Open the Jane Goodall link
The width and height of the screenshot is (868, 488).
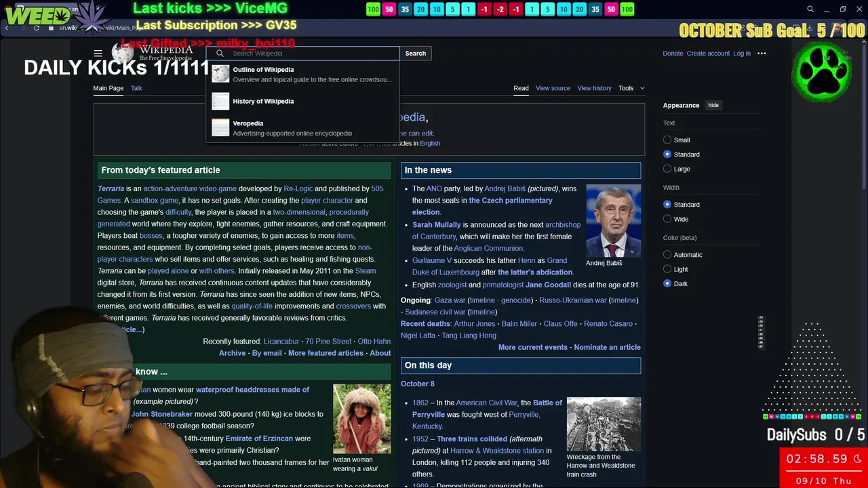[548, 285]
